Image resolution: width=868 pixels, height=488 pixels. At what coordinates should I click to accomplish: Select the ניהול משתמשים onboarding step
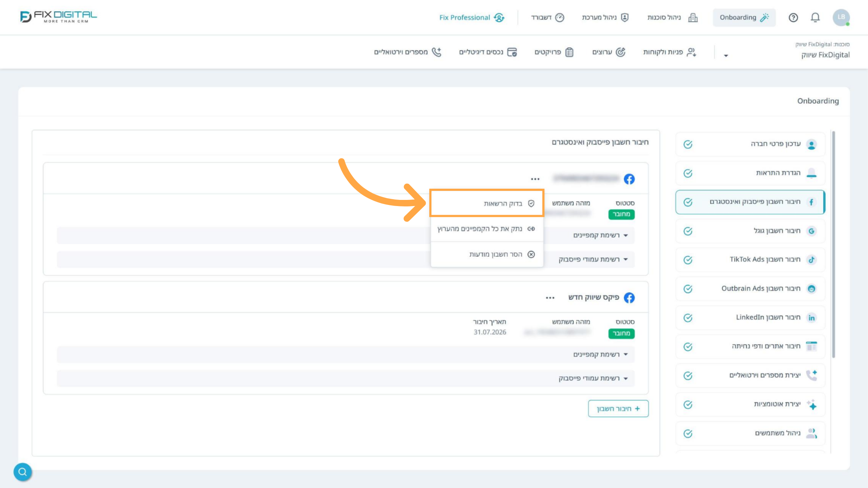(750, 433)
